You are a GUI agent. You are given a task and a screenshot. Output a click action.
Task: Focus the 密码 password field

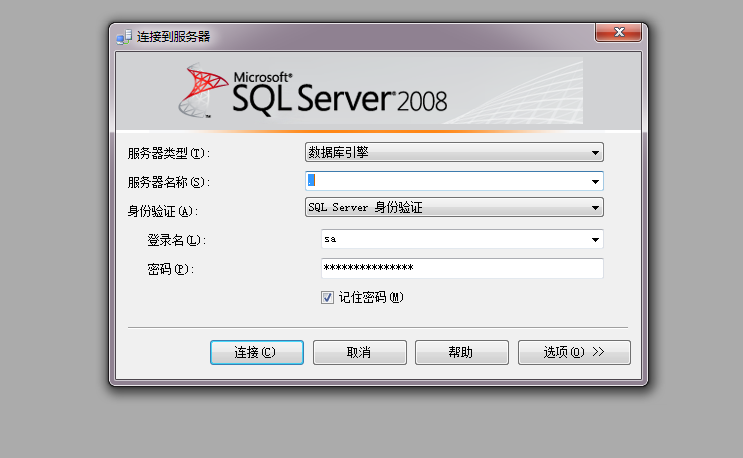[462, 268]
